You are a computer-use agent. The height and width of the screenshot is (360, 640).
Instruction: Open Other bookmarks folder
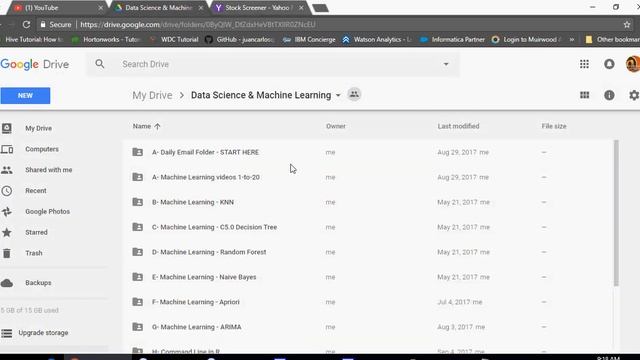click(x=612, y=40)
